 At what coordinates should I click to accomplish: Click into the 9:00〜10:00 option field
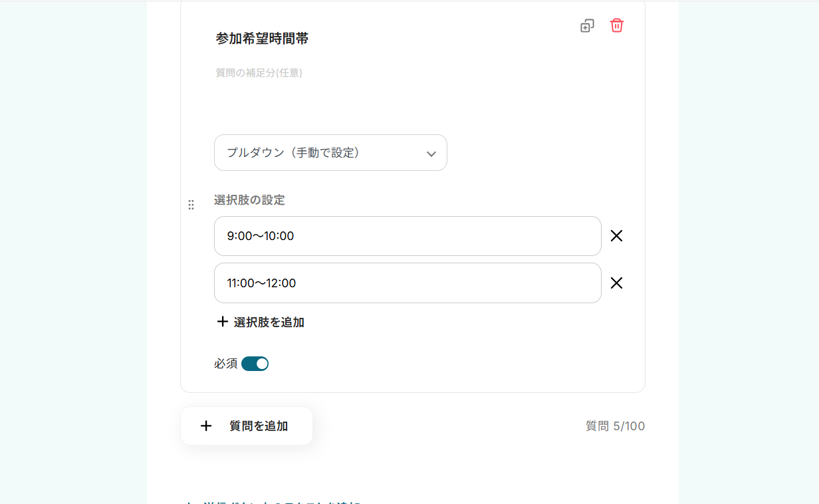(407, 236)
